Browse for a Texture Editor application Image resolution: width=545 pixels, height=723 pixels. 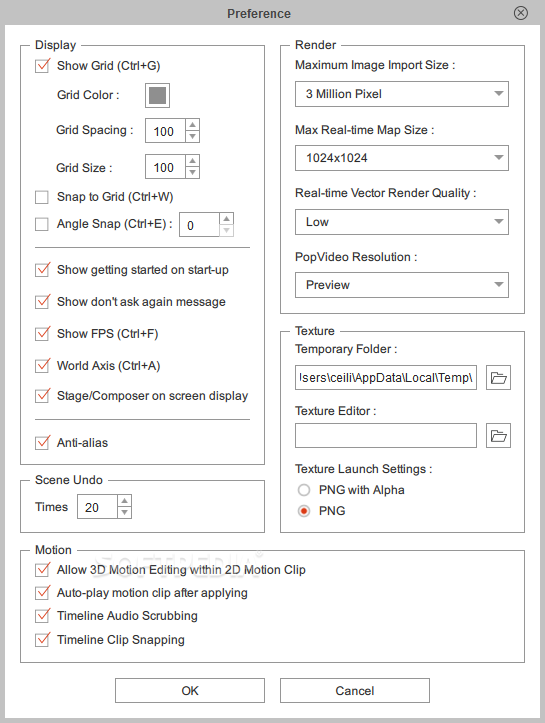(x=498, y=436)
